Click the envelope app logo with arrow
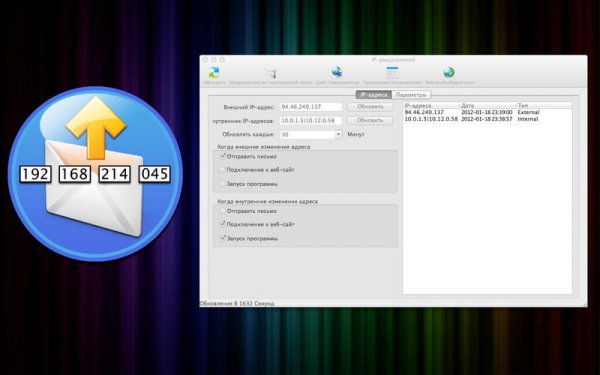The width and height of the screenshot is (600, 375). 95,174
